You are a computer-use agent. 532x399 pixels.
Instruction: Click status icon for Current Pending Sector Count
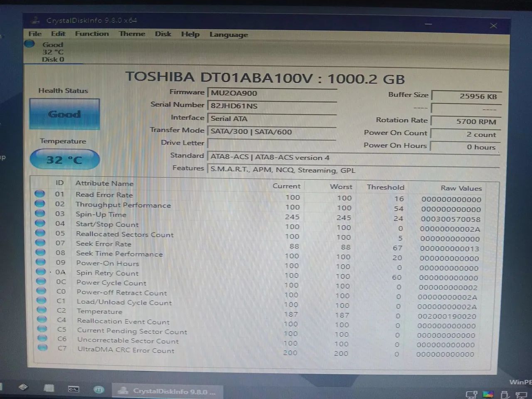point(42,329)
